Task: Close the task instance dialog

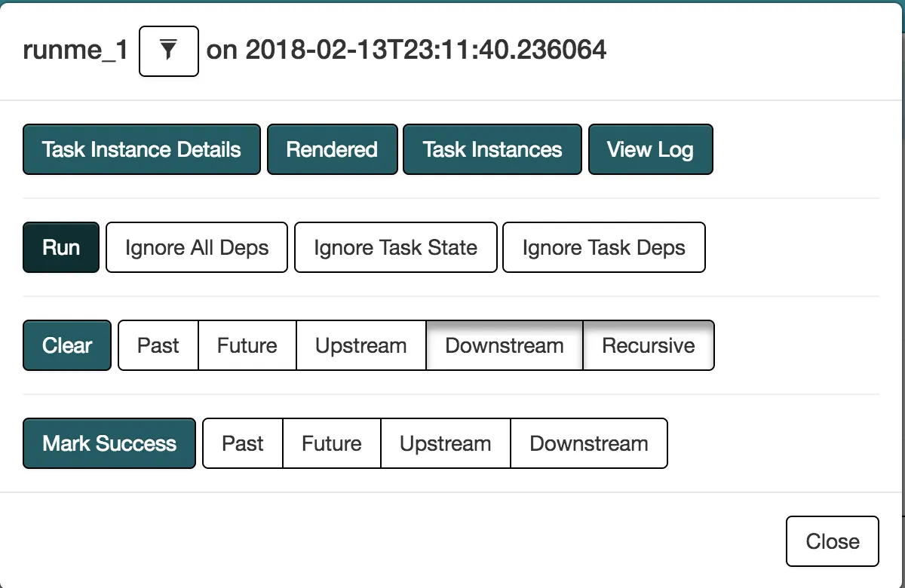Action: 833,541
